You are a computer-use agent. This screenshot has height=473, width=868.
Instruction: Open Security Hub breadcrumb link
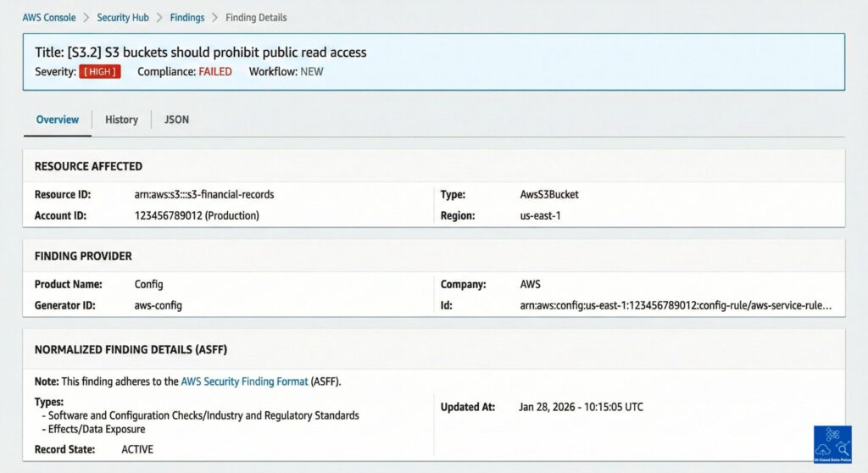point(123,18)
